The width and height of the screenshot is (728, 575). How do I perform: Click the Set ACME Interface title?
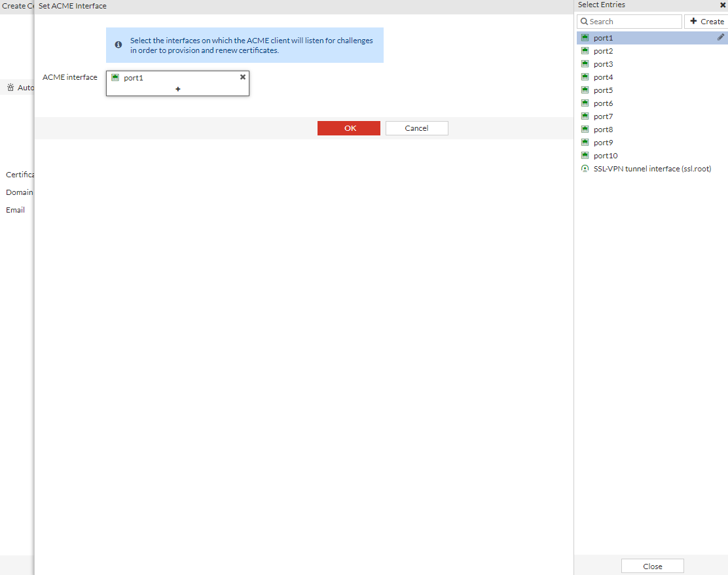click(73, 6)
